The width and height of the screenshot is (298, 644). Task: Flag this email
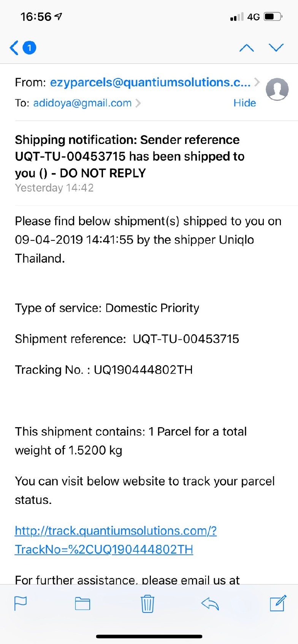pos(21,603)
